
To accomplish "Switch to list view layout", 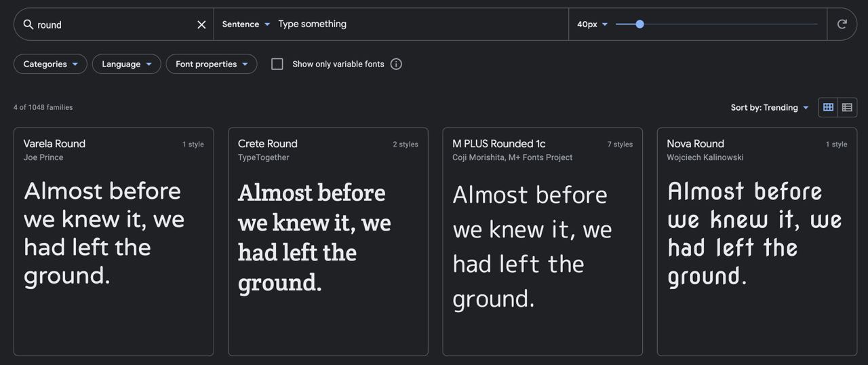I will click(847, 107).
